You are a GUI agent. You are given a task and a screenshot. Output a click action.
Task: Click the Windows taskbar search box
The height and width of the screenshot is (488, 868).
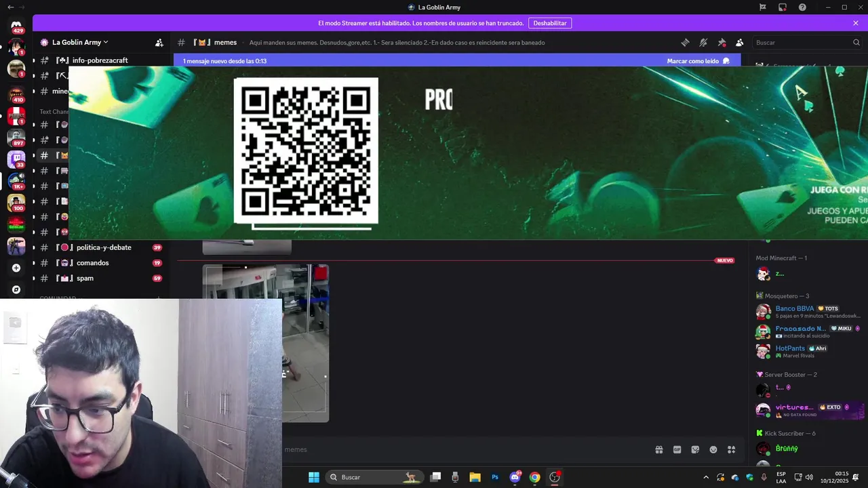[x=374, y=477]
